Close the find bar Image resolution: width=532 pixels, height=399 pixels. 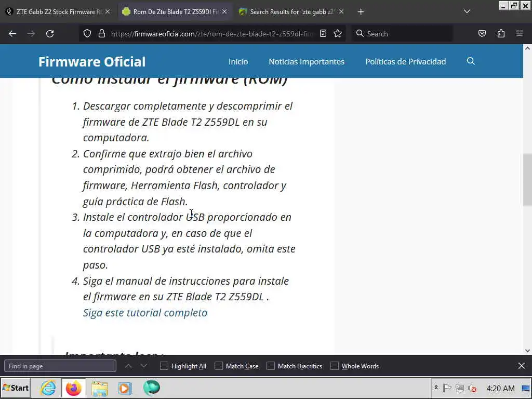[x=522, y=366]
